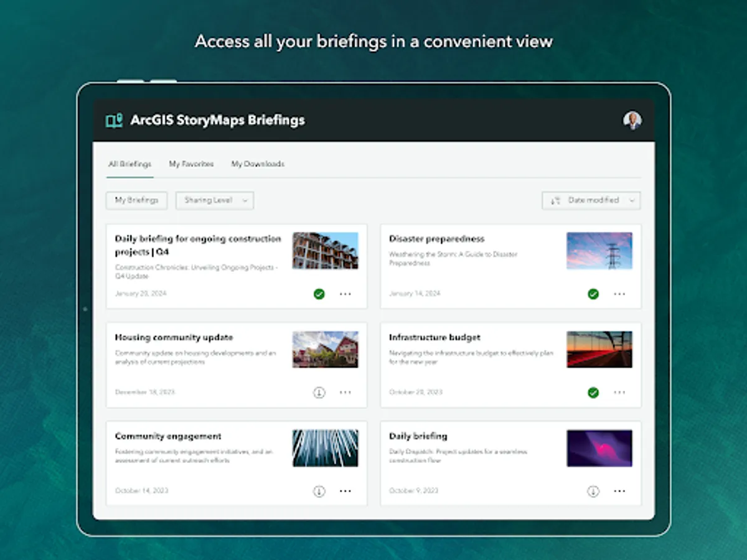The width and height of the screenshot is (747, 560).
Task: Click the ArcGIS StoryMaps Briefings logo icon
Action: click(x=114, y=120)
